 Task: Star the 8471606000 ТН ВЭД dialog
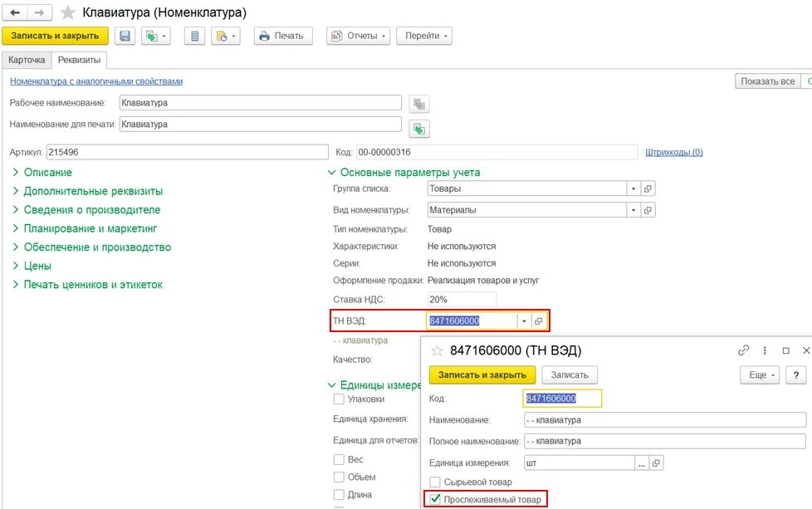[437, 351]
